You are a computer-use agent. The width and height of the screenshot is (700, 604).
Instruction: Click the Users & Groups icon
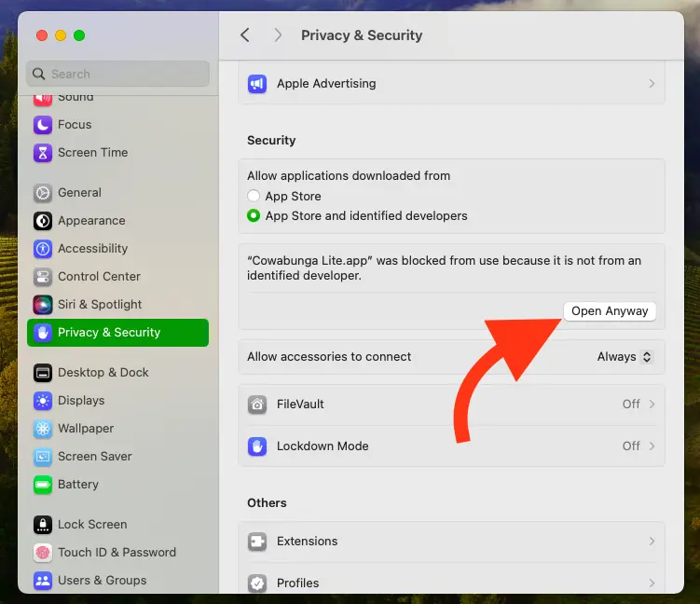pyautogui.click(x=43, y=581)
